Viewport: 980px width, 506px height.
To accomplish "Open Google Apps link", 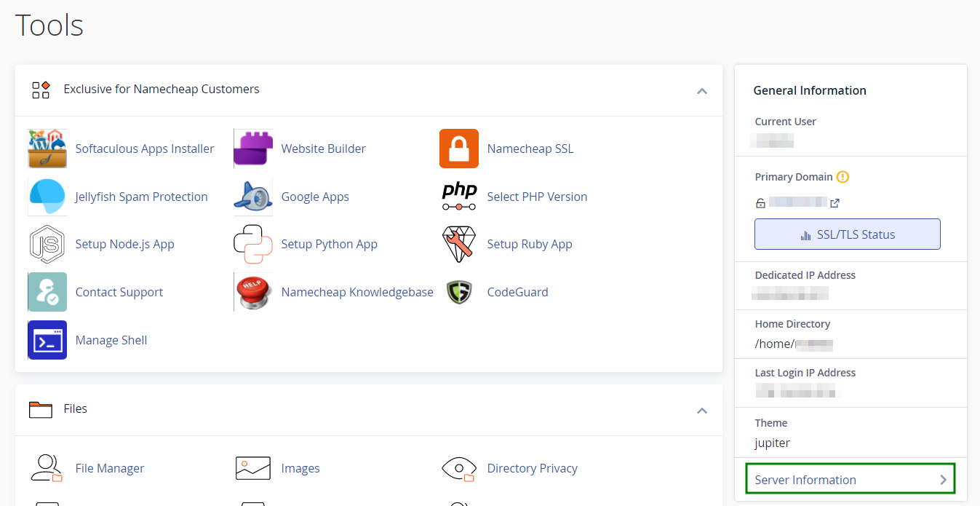I will coord(315,197).
